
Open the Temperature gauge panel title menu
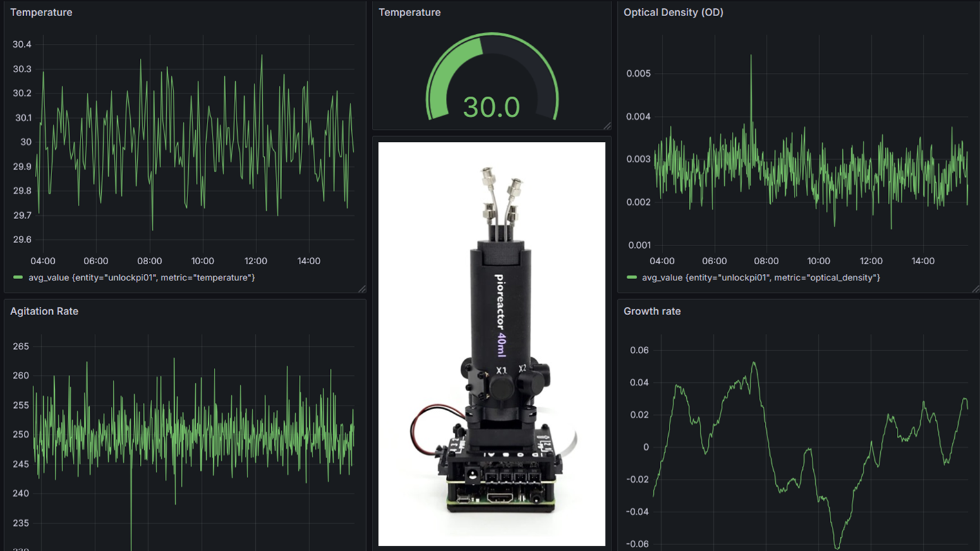(x=409, y=12)
